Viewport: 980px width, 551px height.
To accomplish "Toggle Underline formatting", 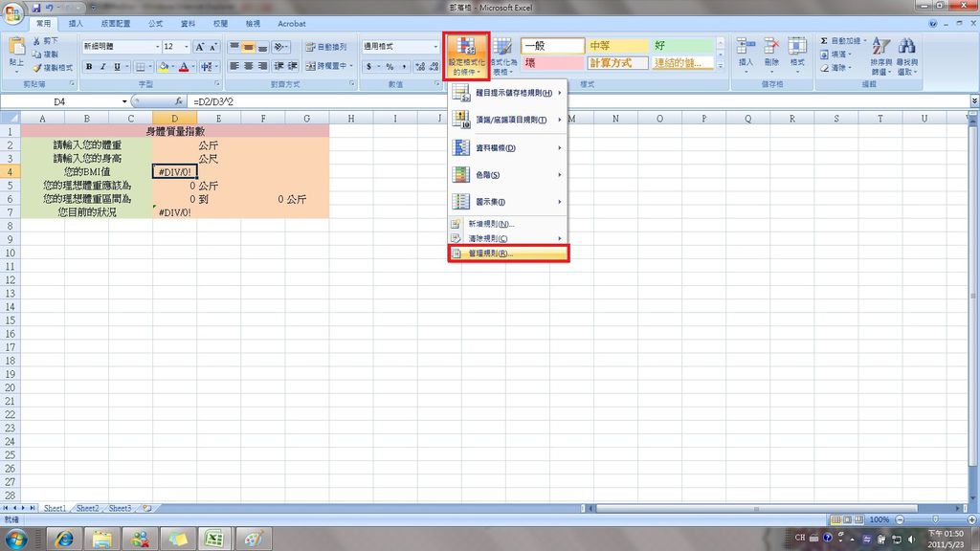I will click(x=117, y=66).
